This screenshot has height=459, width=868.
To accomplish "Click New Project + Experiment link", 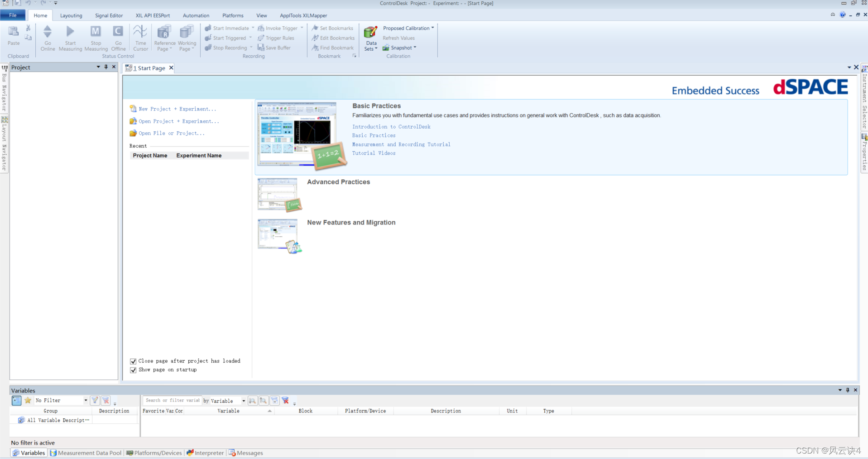I will click(177, 109).
